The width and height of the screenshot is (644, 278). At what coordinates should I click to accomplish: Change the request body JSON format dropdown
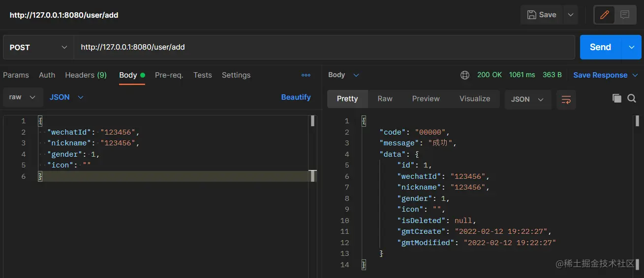tap(66, 97)
